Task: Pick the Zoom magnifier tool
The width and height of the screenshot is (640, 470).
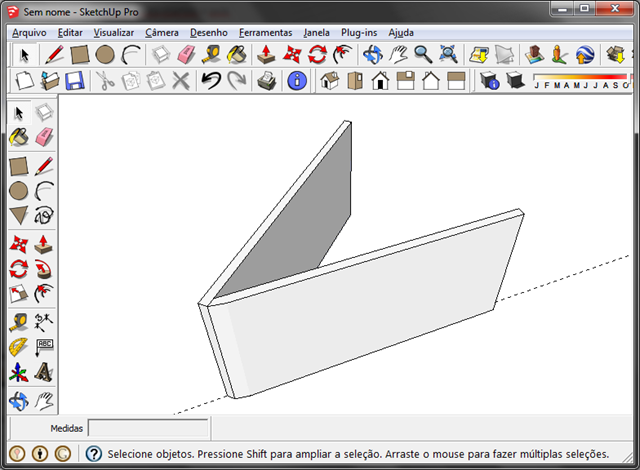Action: pos(423,55)
